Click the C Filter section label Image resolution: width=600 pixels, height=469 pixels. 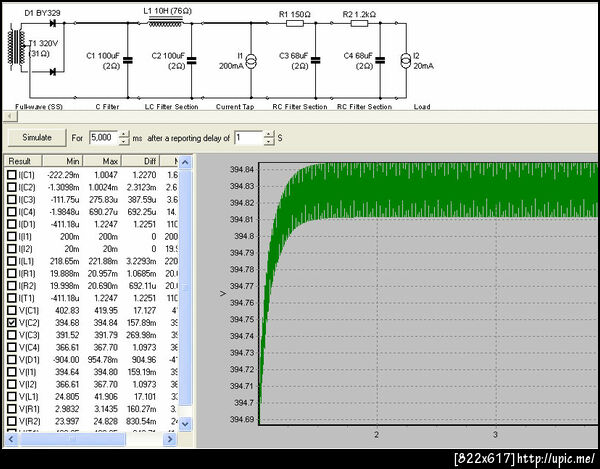pos(107,107)
